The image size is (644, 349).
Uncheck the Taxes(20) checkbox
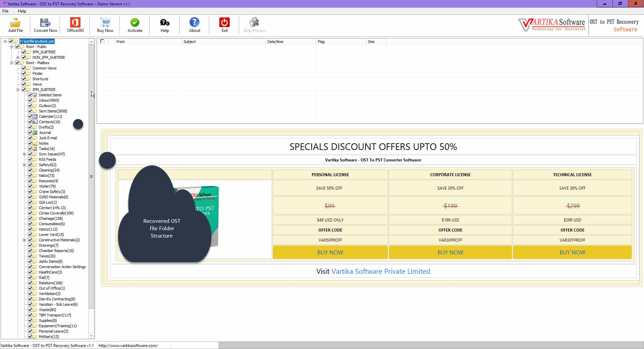coord(30,256)
